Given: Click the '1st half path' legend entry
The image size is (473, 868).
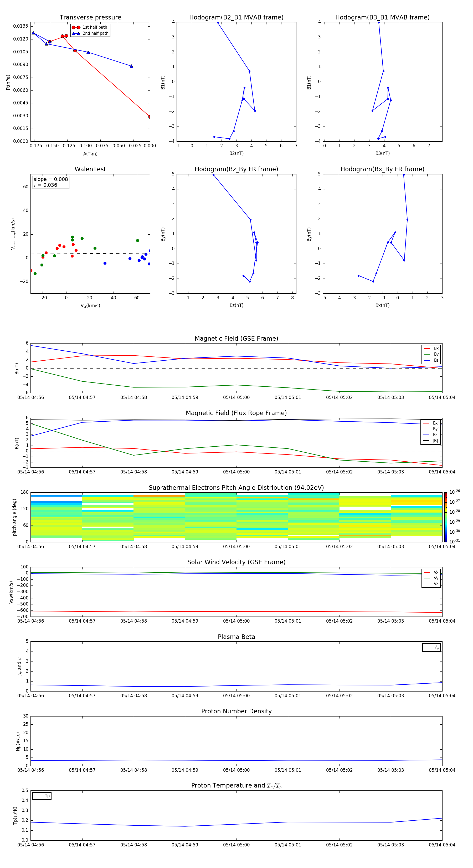Looking at the screenshot, I should [90, 27].
